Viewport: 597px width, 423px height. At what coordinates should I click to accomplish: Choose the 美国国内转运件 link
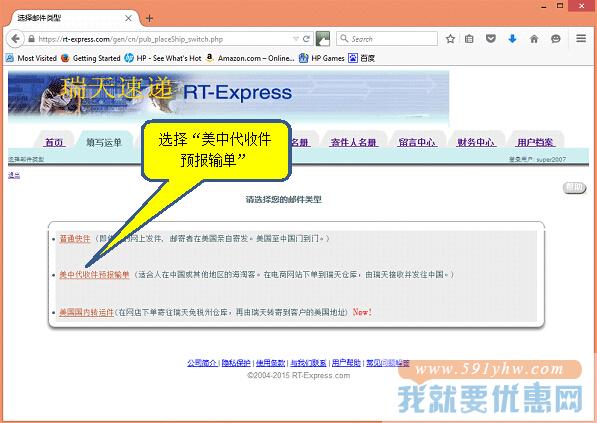(x=86, y=312)
